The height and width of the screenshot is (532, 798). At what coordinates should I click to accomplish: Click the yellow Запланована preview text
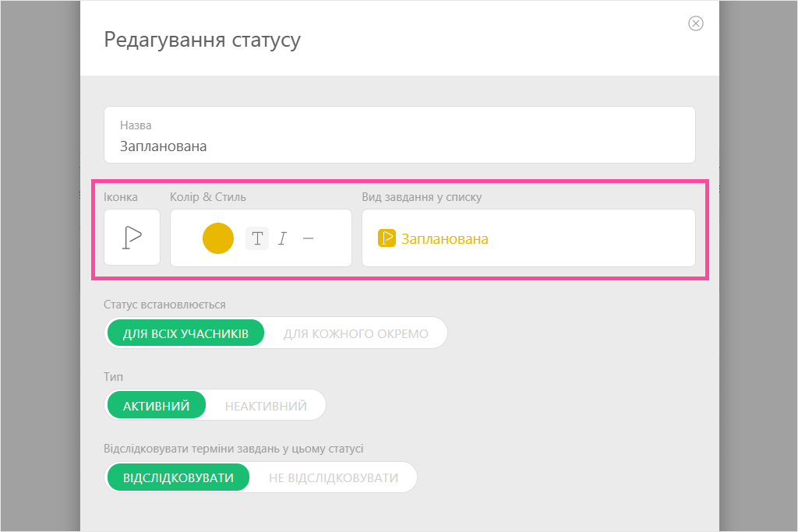coord(444,239)
